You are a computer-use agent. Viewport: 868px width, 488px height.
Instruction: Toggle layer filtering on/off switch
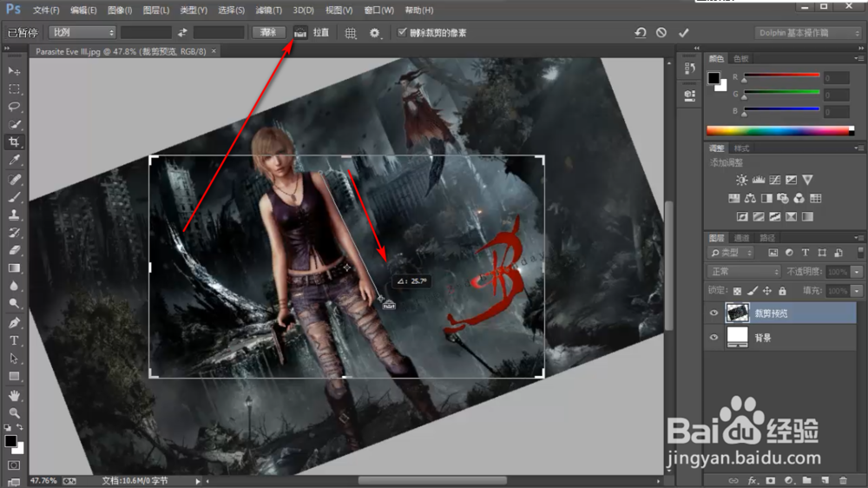[860, 253]
